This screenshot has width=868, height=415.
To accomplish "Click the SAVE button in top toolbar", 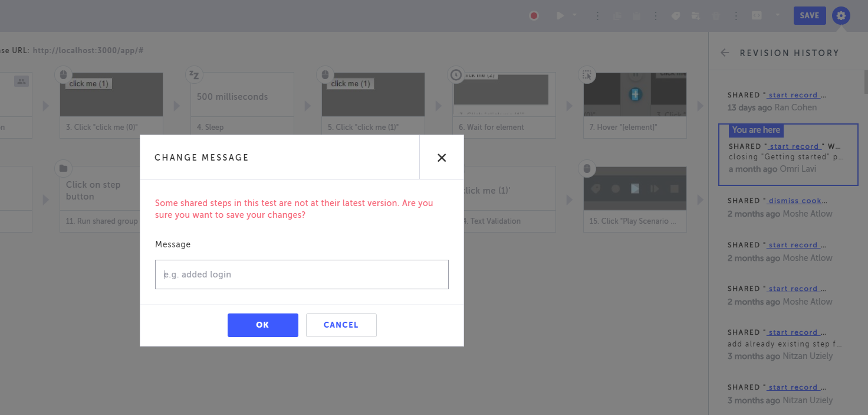I will click(x=810, y=16).
